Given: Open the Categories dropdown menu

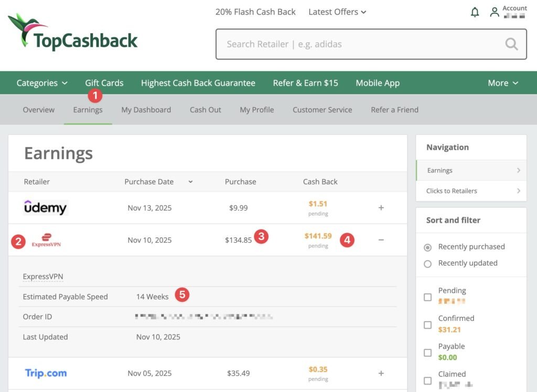Looking at the screenshot, I should [42, 83].
